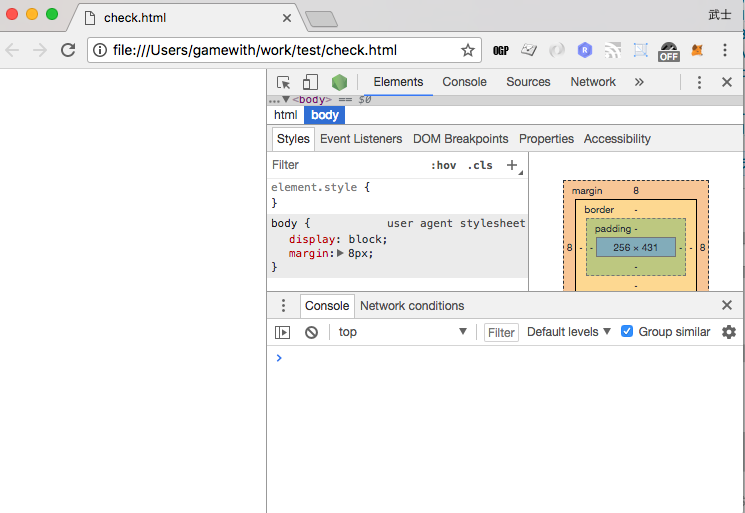This screenshot has height=513, width=745.
Task: Show more DevTools tabs chevron
Action: [x=639, y=82]
